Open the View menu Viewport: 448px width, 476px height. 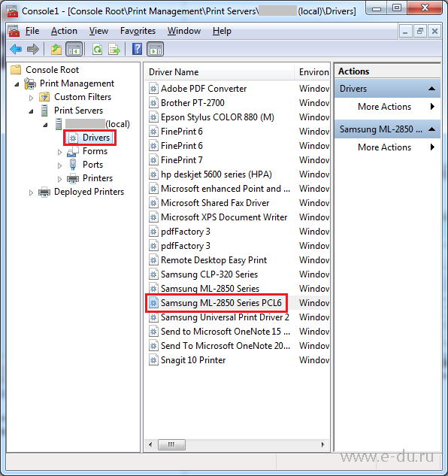point(98,31)
